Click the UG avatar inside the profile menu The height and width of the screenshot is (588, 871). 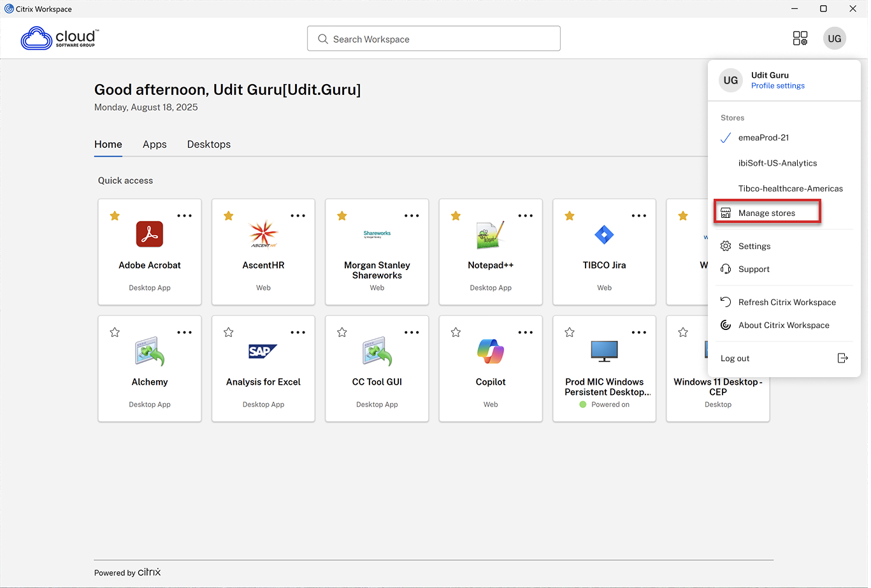click(x=731, y=80)
